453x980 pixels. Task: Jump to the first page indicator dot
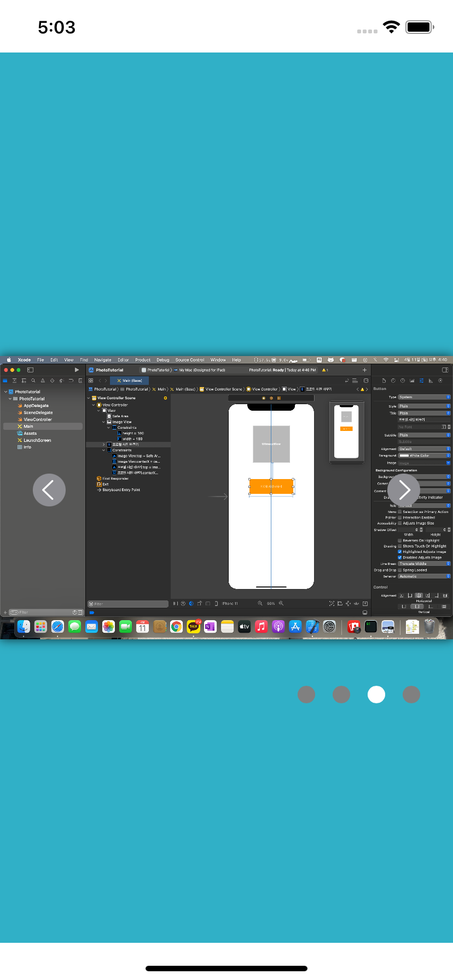tap(306, 695)
